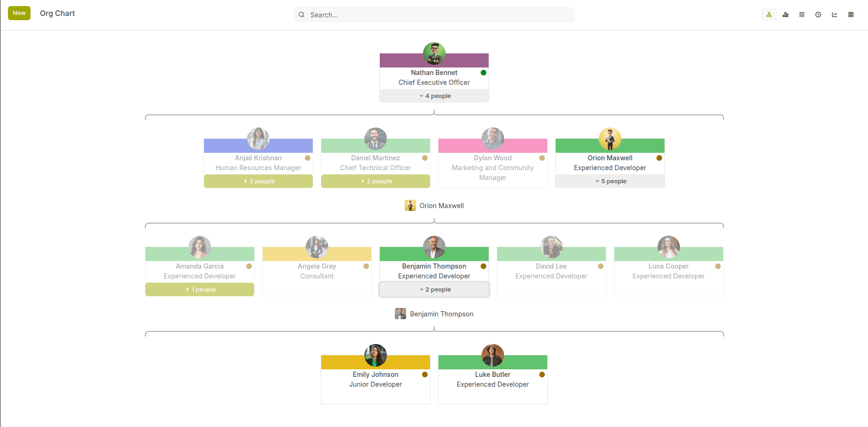
Task: Toggle Nathan Bennet's green status dot
Action: click(483, 73)
